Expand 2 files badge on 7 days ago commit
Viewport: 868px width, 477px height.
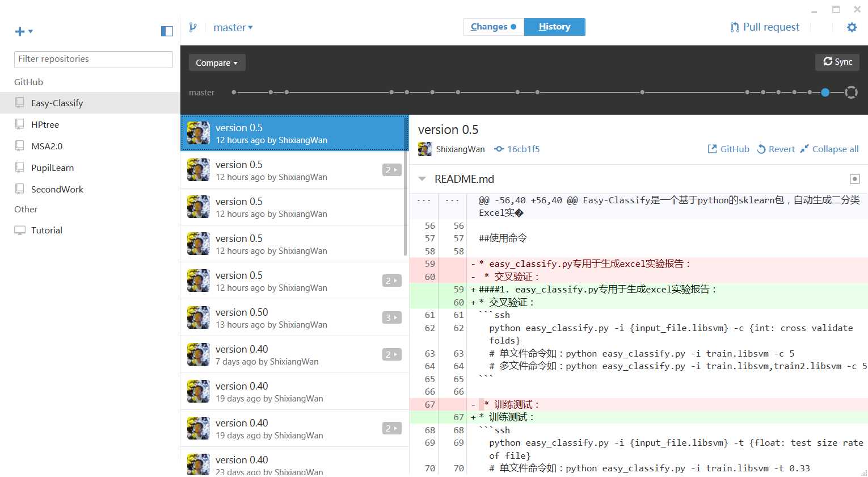pyautogui.click(x=391, y=354)
